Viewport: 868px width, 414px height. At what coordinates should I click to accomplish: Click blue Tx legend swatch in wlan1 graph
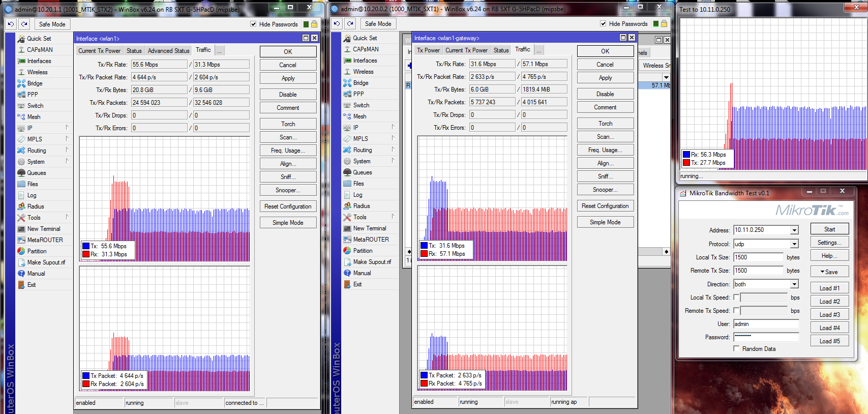tap(86, 246)
